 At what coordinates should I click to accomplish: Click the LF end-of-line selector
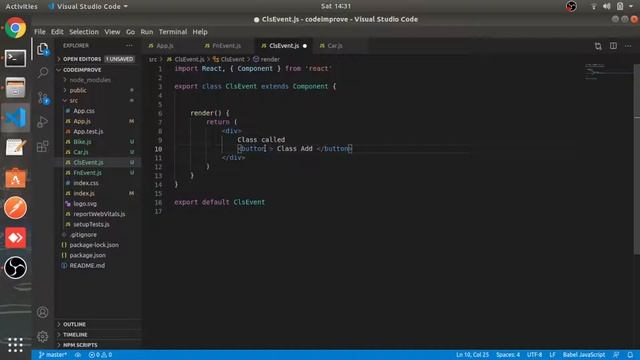tap(552, 355)
